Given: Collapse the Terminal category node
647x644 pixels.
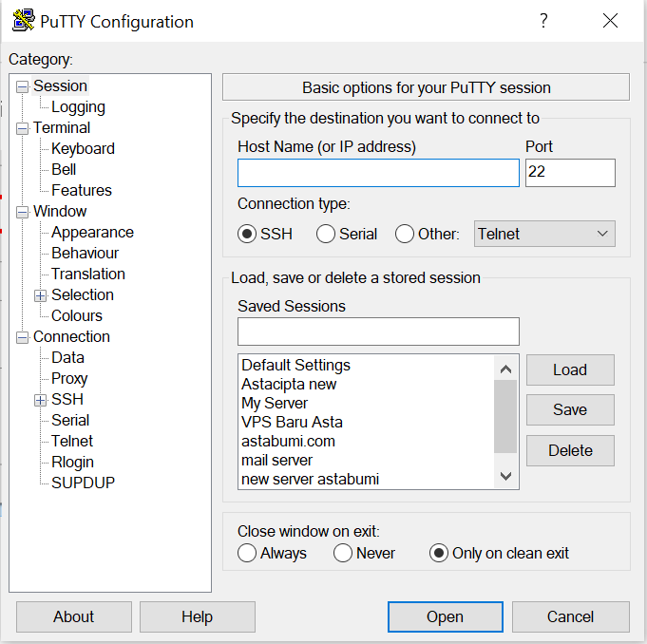Looking at the screenshot, I should pyautogui.click(x=23, y=128).
